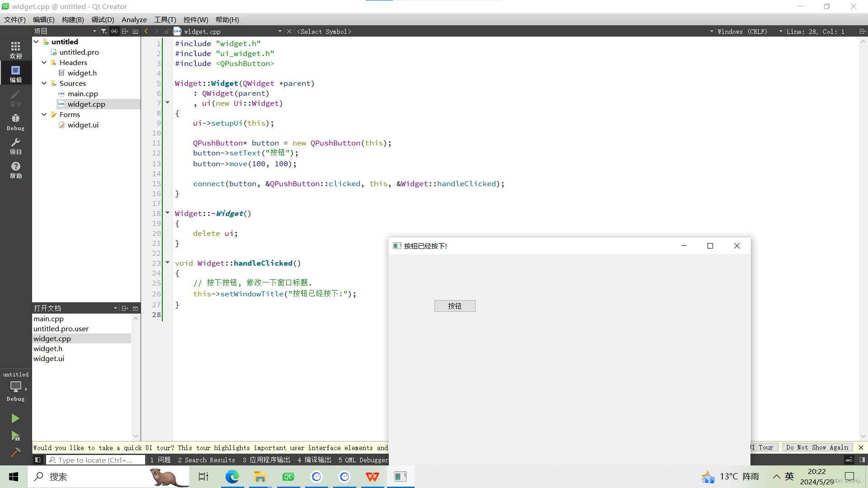Switch to Debug mode in sidebar
Image resolution: width=868 pixels, height=488 pixels.
tap(15, 122)
